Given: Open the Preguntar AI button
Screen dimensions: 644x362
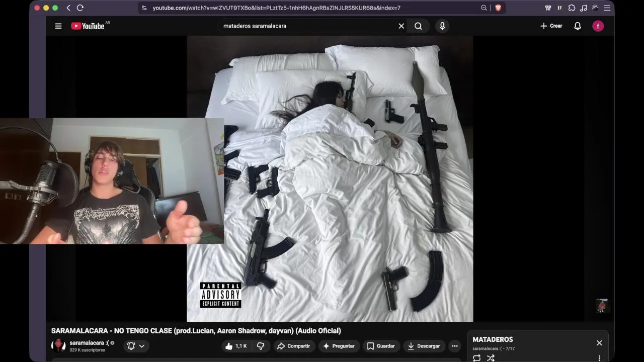Looking at the screenshot, I should [x=339, y=346].
